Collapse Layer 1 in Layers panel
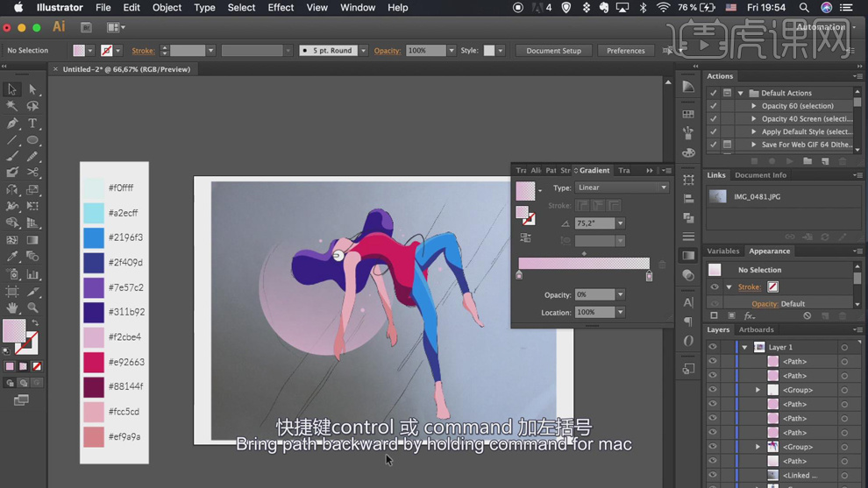Screen dimensions: 868x488 coord(744,347)
